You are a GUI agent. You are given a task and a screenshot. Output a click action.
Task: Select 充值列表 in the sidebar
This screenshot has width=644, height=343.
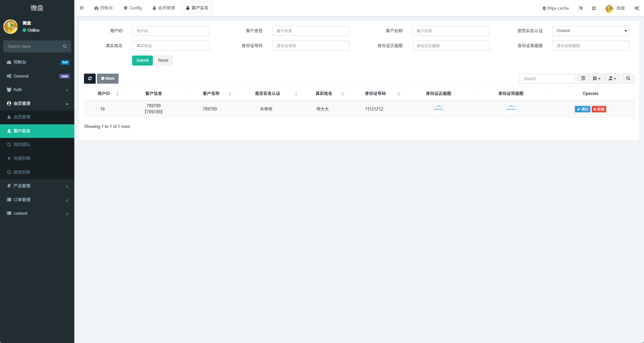point(22,158)
